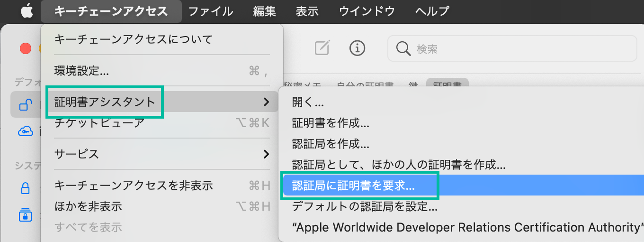The height and width of the screenshot is (242, 644).
Task: Click the red close window button
Action: 25,48
